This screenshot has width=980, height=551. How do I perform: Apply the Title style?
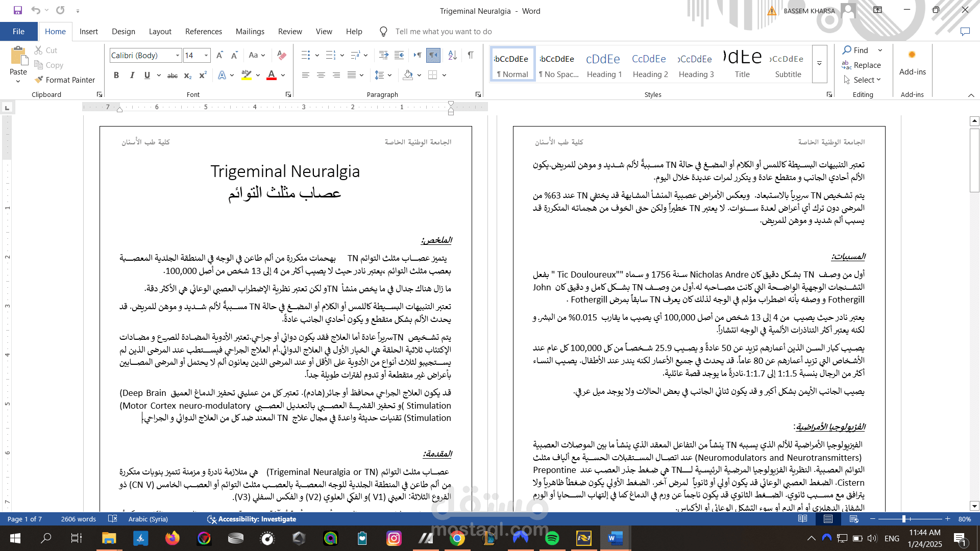coord(742,64)
